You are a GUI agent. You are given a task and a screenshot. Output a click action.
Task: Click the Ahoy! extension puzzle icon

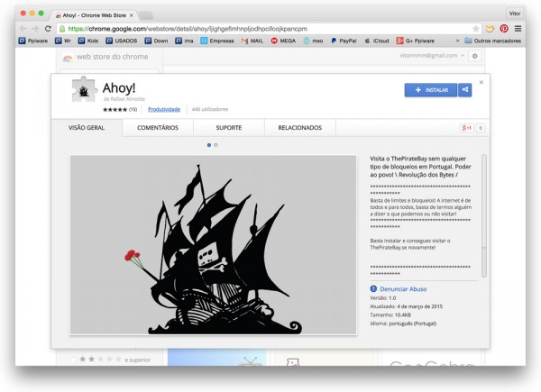coord(84,89)
